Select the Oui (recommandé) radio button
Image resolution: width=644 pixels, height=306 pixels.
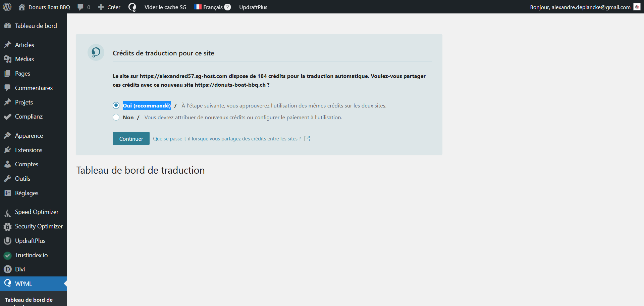(116, 105)
